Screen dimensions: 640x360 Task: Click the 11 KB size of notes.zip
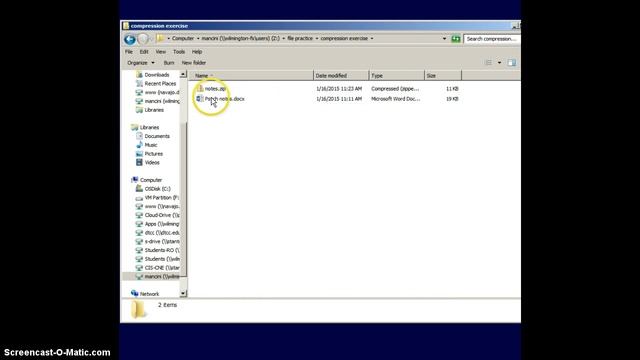[x=452, y=89]
